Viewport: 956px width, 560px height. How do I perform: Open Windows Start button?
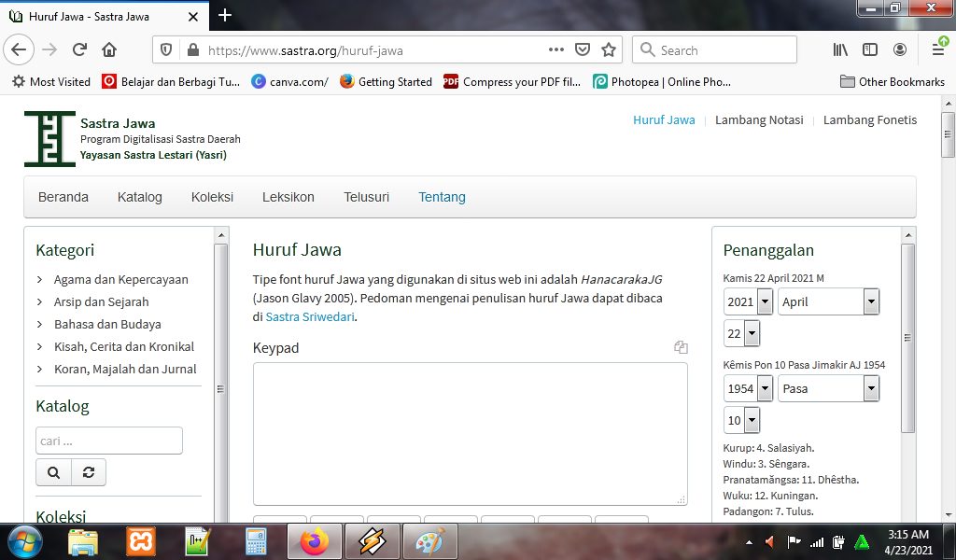tap(25, 541)
